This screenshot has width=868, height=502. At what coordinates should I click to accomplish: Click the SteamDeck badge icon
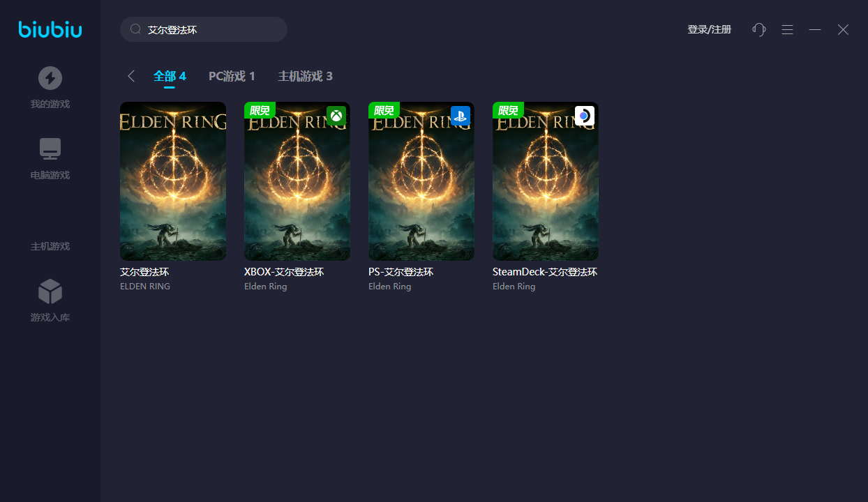[x=585, y=116]
